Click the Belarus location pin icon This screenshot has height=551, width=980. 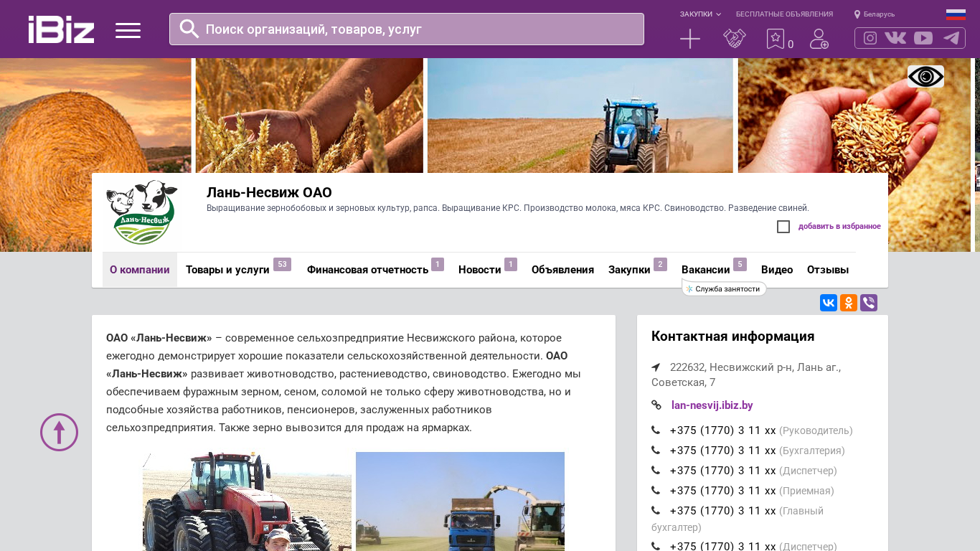point(857,14)
